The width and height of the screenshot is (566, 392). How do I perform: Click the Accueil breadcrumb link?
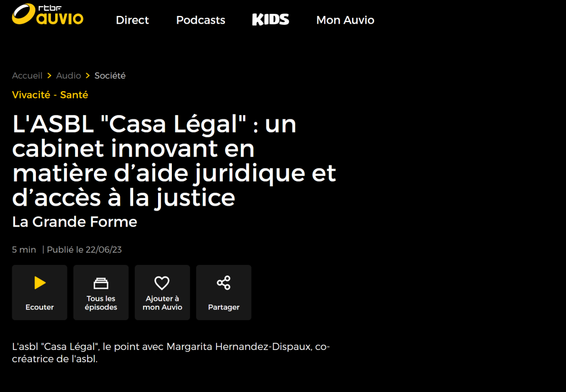click(27, 75)
